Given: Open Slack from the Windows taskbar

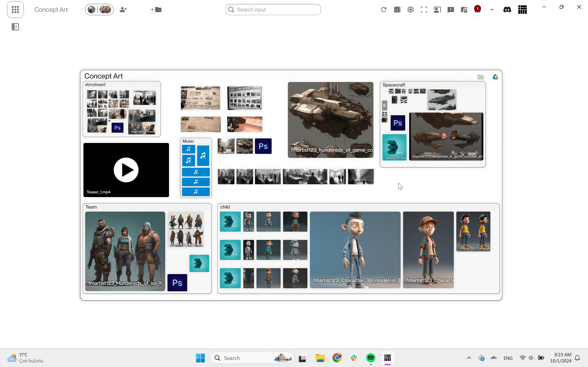Looking at the screenshot, I should (x=354, y=358).
